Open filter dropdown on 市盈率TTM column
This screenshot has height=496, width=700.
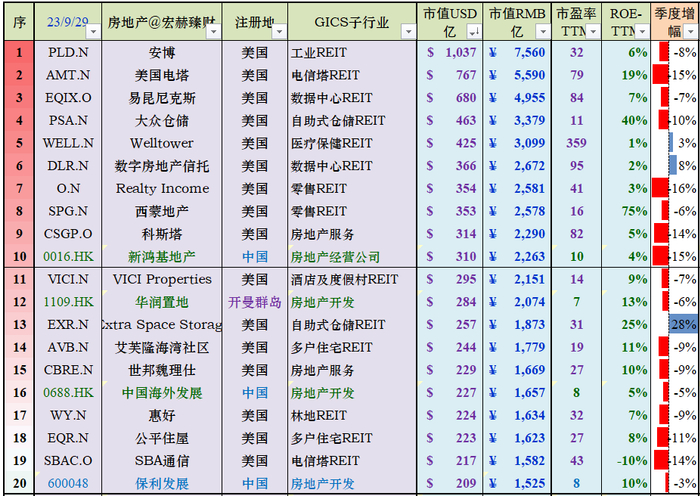pyautogui.click(x=593, y=32)
